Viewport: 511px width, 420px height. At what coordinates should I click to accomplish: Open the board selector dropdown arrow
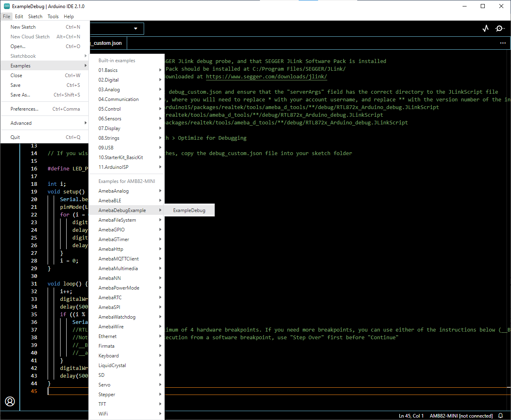pyautogui.click(x=136, y=29)
